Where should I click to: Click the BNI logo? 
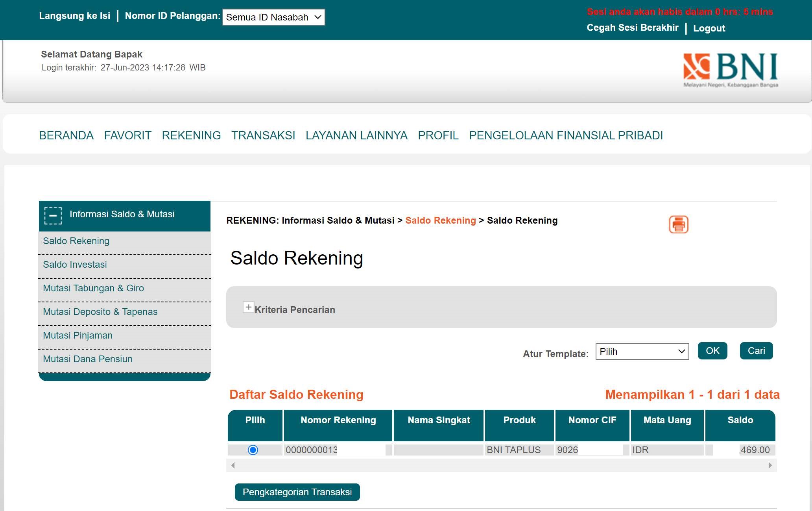coord(730,70)
